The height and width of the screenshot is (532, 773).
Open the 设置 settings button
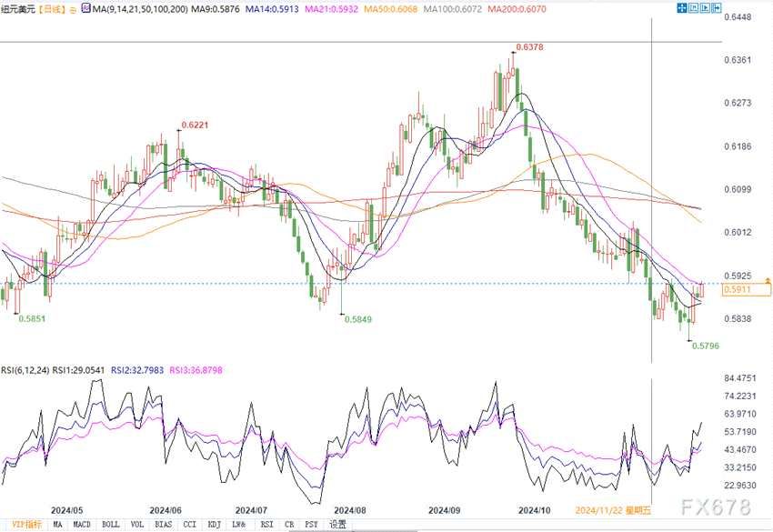click(337, 525)
